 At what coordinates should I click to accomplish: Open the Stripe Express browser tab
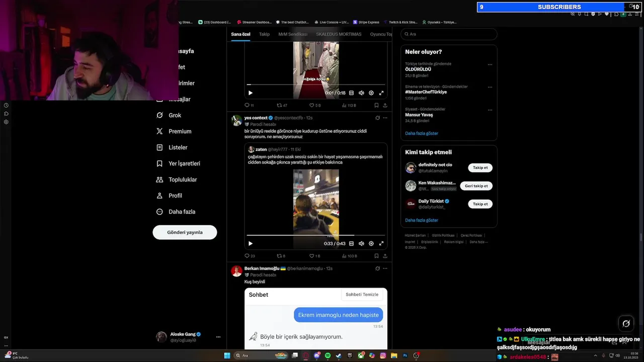click(x=366, y=22)
